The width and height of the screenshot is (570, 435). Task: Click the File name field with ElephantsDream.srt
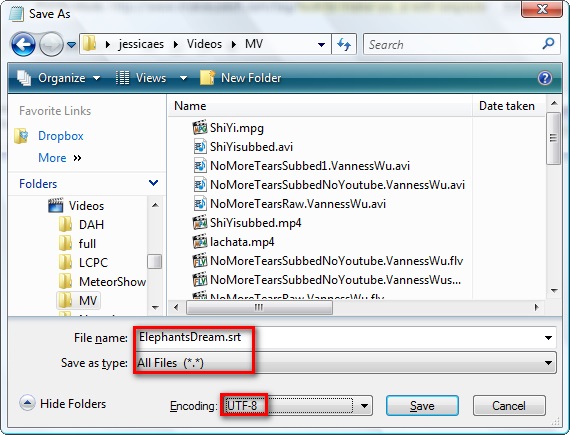tap(338, 338)
